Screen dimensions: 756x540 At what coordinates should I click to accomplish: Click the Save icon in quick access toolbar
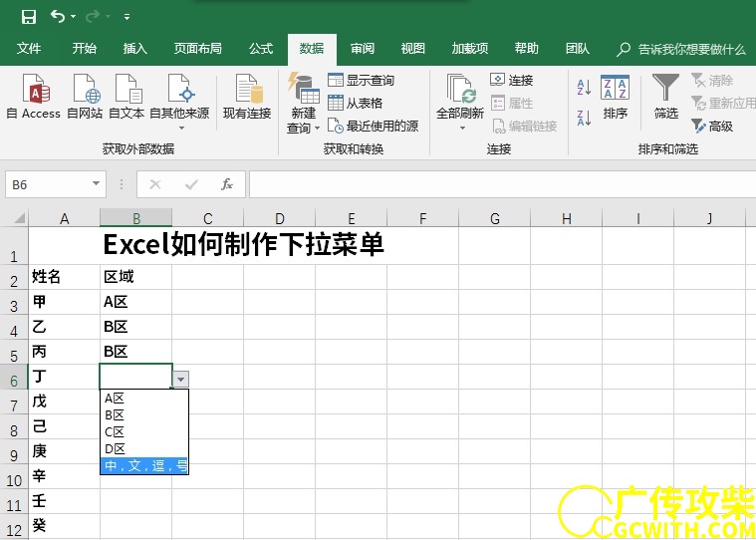(29, 17)
